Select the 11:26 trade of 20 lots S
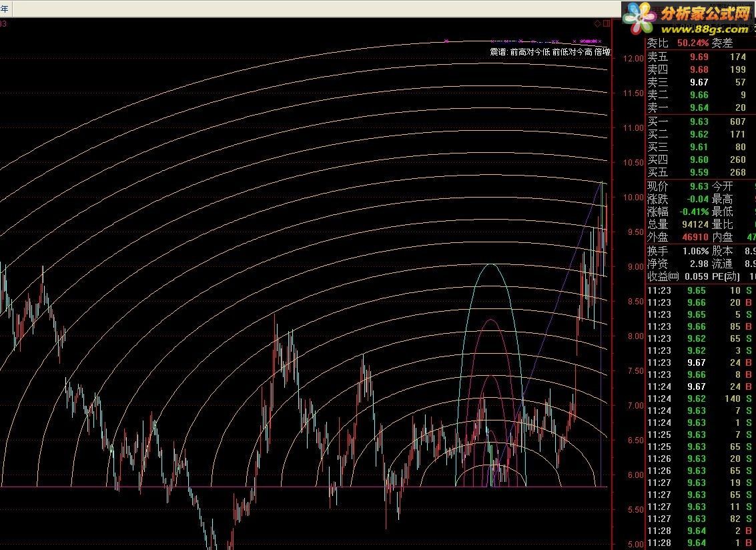 click(700, 459)
